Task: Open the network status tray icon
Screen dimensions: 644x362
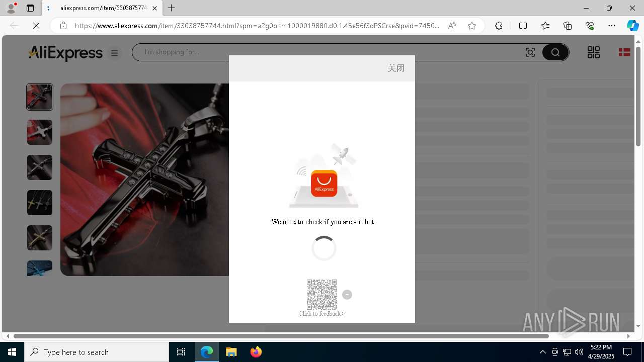Action: 567,352
